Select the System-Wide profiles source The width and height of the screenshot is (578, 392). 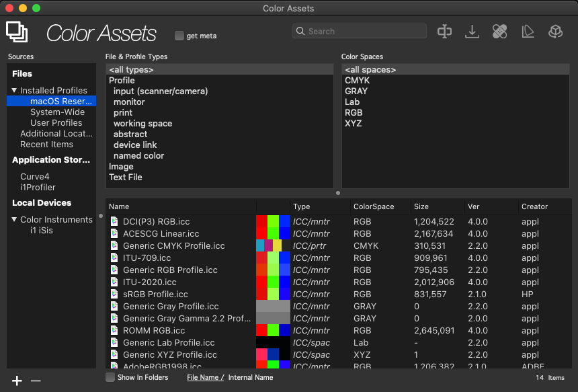[57, 112]
